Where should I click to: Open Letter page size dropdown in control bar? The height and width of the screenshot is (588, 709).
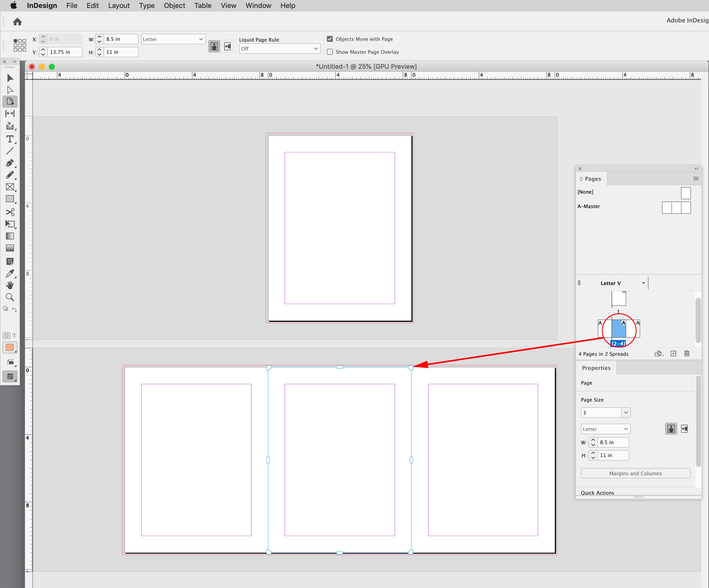click(x=173, y=39)
